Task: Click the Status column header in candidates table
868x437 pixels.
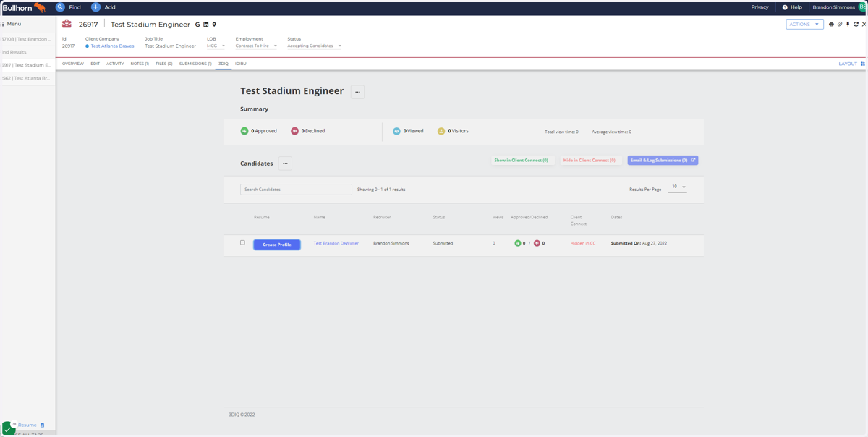Action: 439,217
